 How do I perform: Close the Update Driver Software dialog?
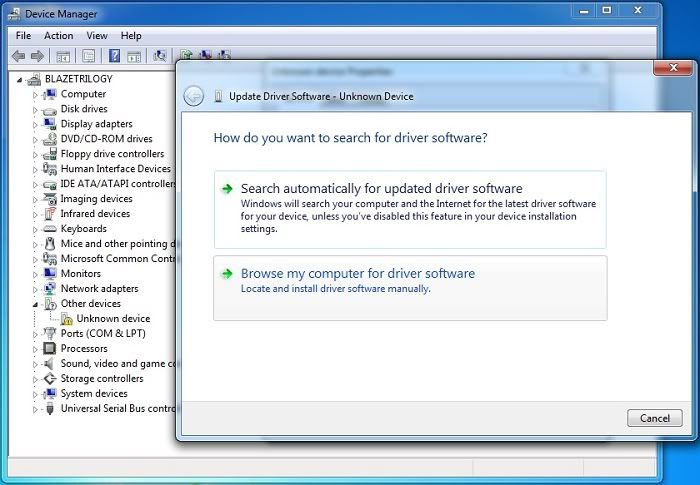(673, 67)
